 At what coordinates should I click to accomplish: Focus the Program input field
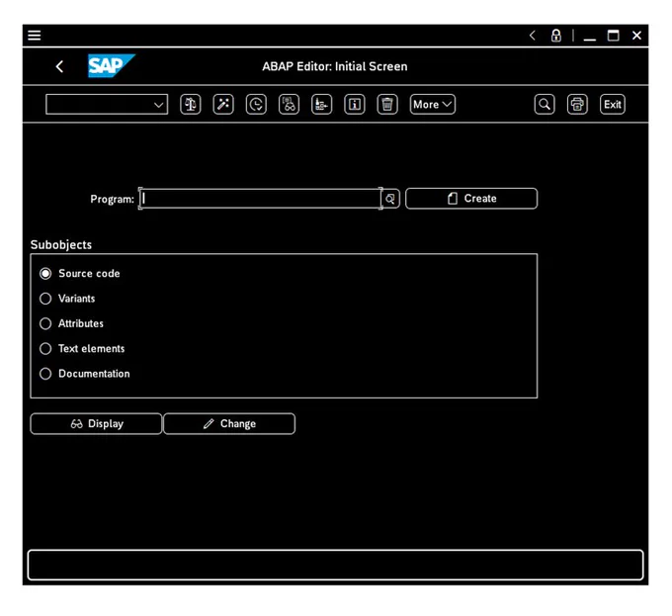(x=260, y=199)
